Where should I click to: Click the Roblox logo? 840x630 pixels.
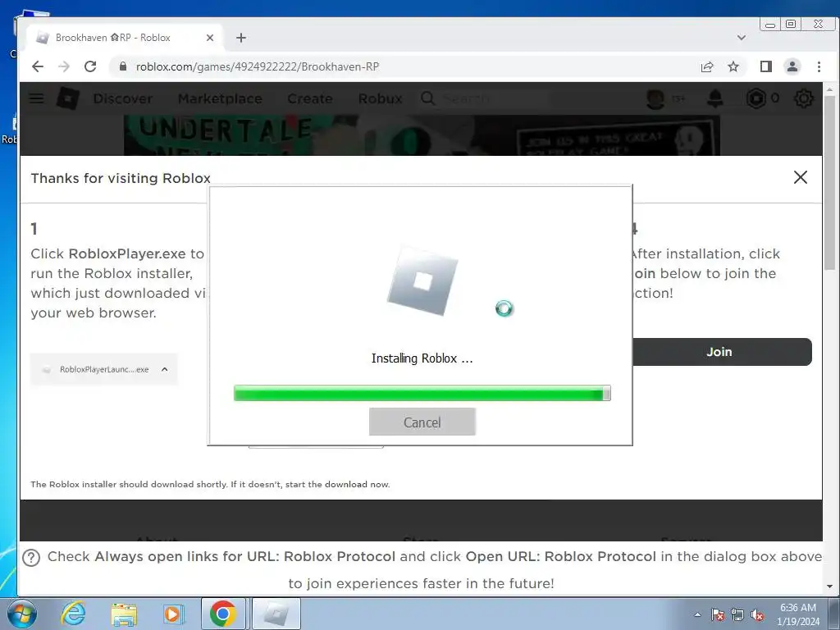click(x=68, y=98)
